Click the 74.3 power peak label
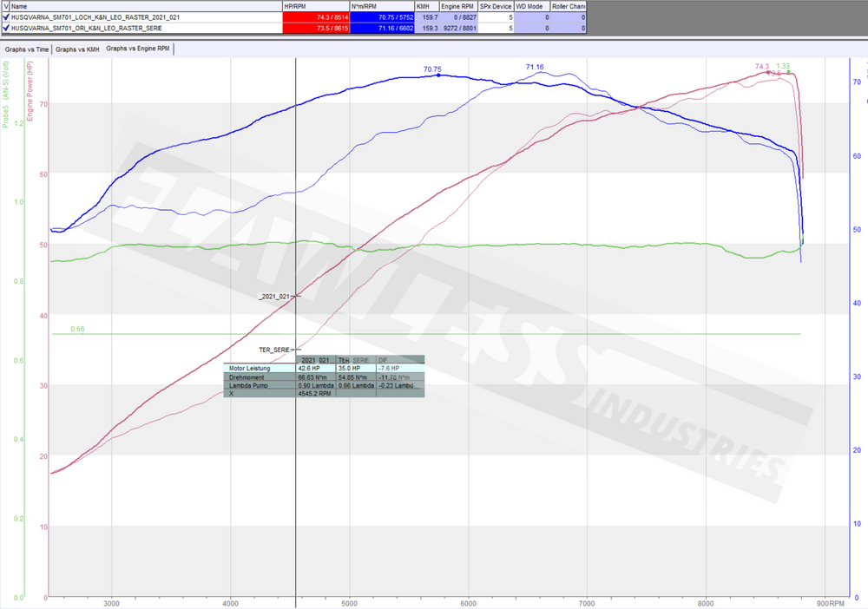 click(x=762, y=67)
